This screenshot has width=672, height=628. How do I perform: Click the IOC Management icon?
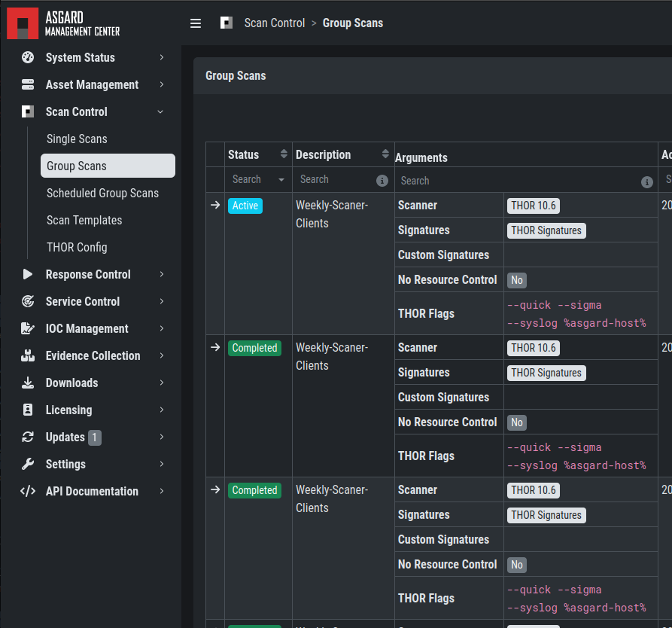[28, 328]
